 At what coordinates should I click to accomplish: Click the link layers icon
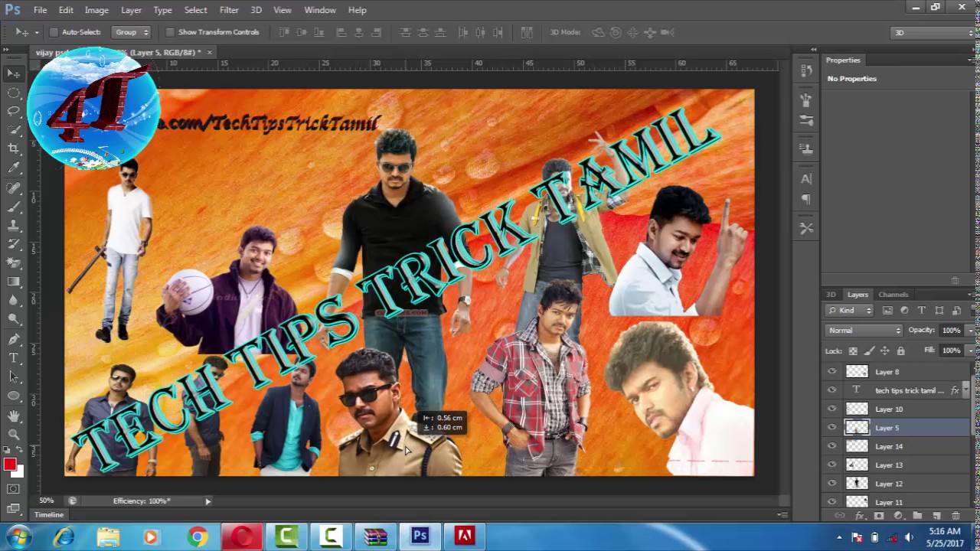(x=840, y=516)
